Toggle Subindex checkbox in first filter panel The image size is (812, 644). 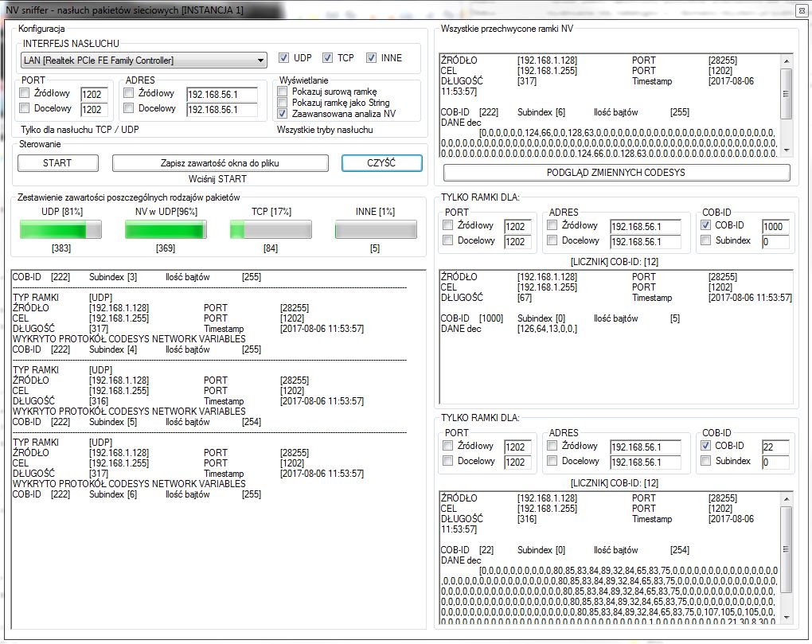706,240
